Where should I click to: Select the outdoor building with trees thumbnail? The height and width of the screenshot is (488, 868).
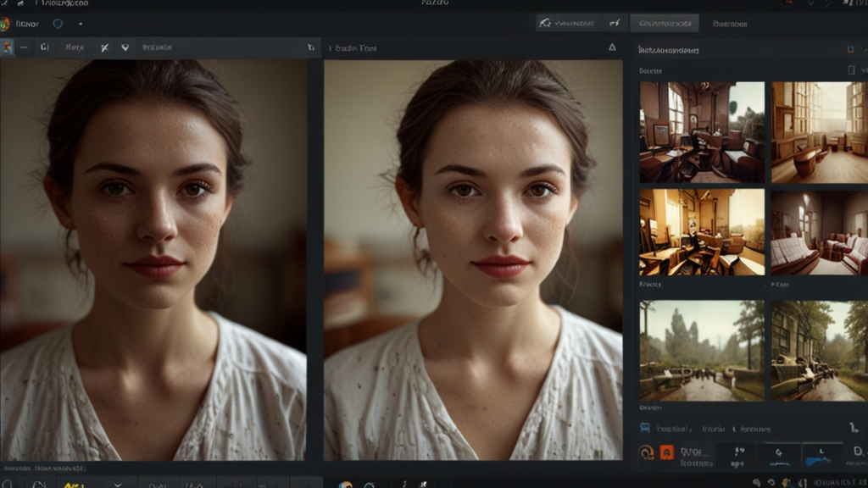pyautogui.click(x=820, y=351)
